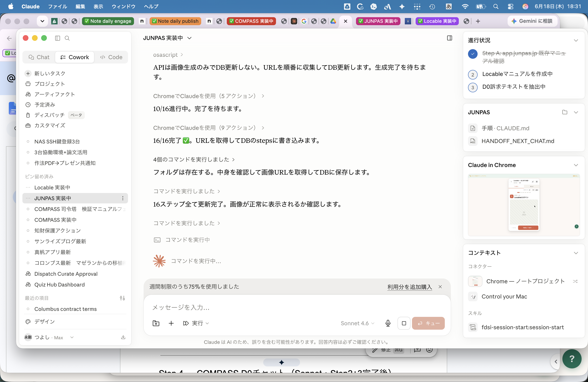Switch to the Chat tab
Screen dimensions: 588x382
(39, 57)
